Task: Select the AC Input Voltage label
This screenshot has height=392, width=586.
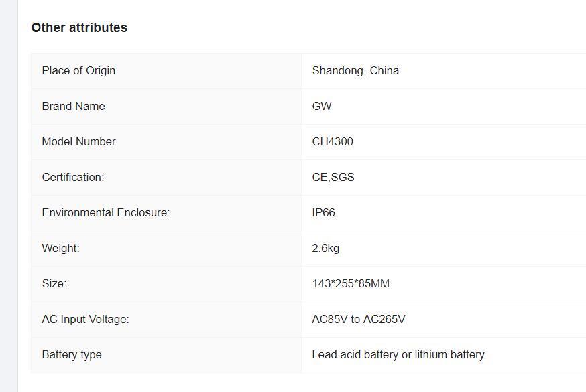Action: (x=85, y=319)
